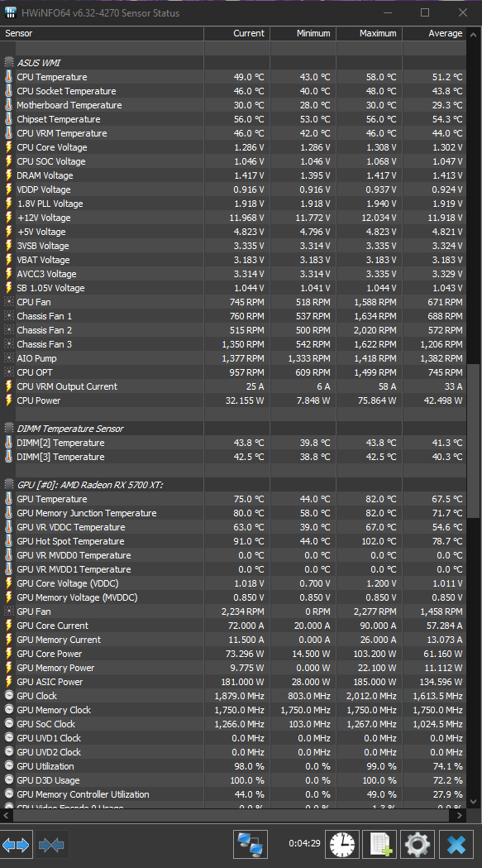The width and height of the screenshot is (482, 868).
Task: Click the vertical scrollbar down arrow
Action: click(x=474, y=802)
